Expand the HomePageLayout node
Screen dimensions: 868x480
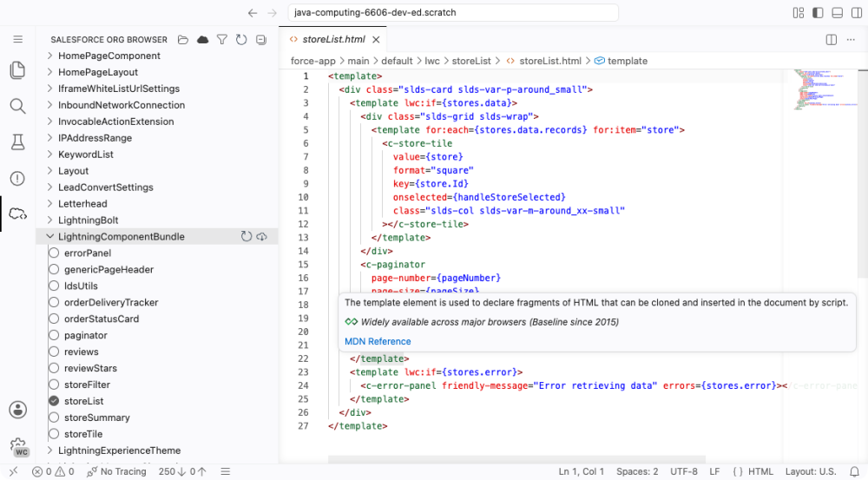coord(49,72)
